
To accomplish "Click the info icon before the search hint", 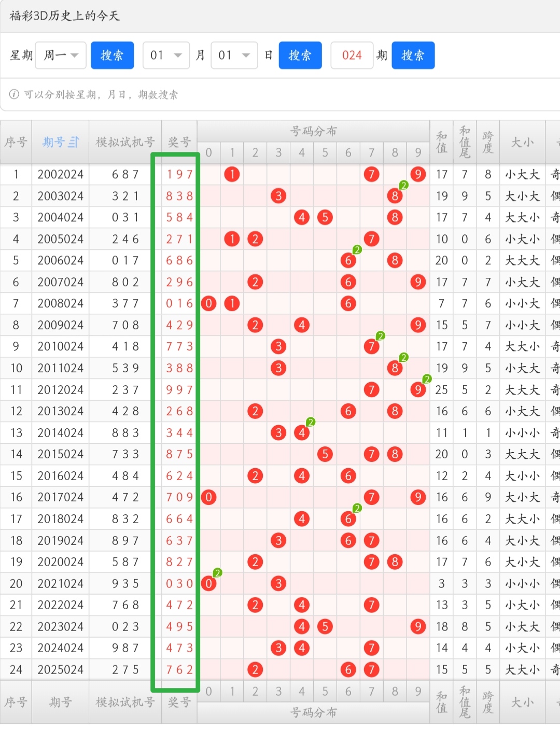I will [x=15, y=94].
